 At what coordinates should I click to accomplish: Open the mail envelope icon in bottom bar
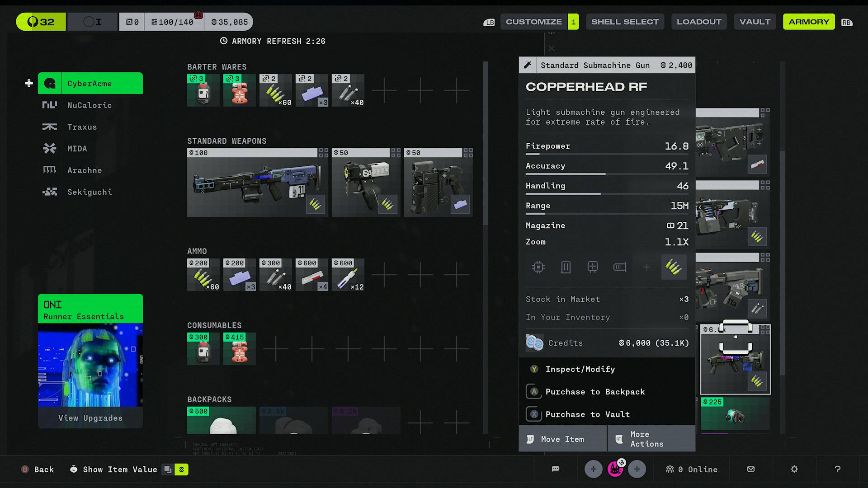[x=750, y=469]
